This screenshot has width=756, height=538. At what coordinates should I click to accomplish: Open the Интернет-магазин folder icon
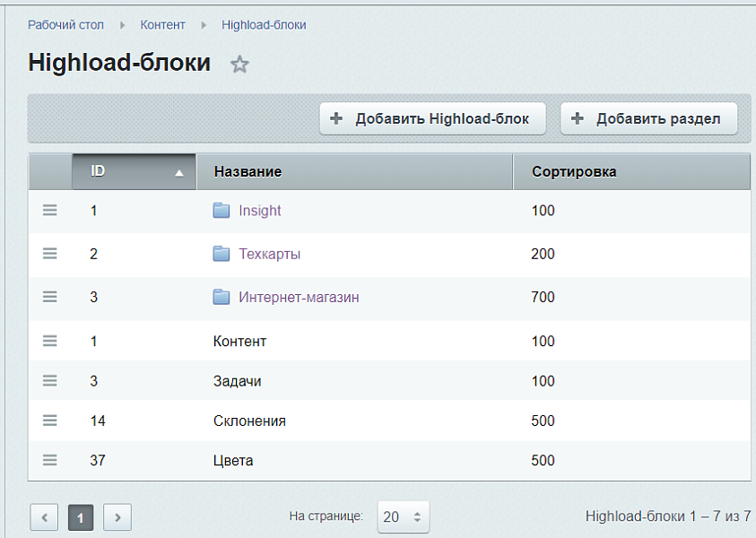pos(222,297)
